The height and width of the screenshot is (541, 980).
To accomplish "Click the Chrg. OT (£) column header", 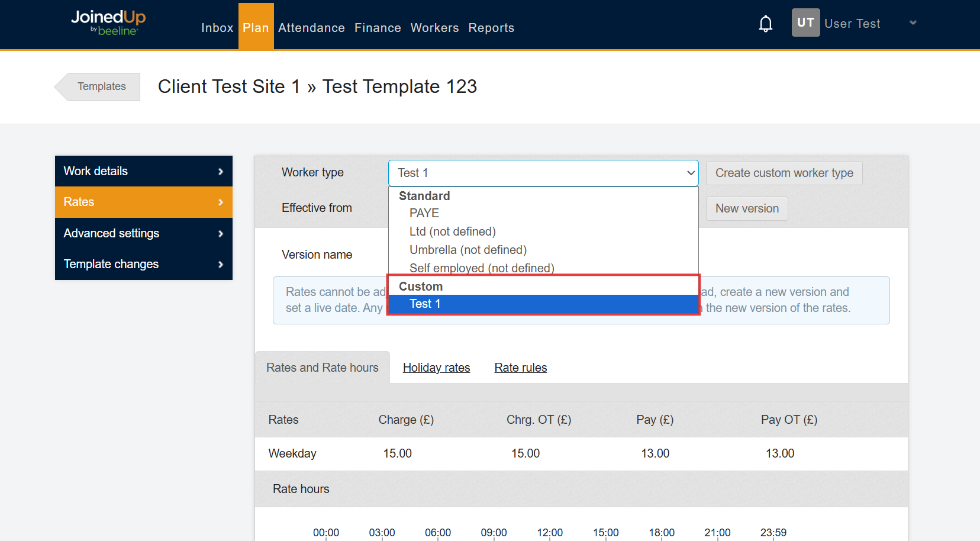I will point(539,420).
